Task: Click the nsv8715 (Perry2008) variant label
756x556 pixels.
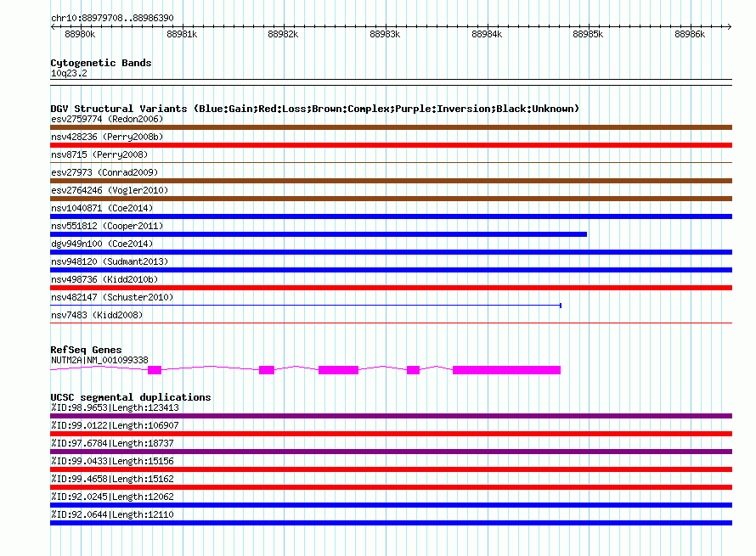Action: (99, 154)
